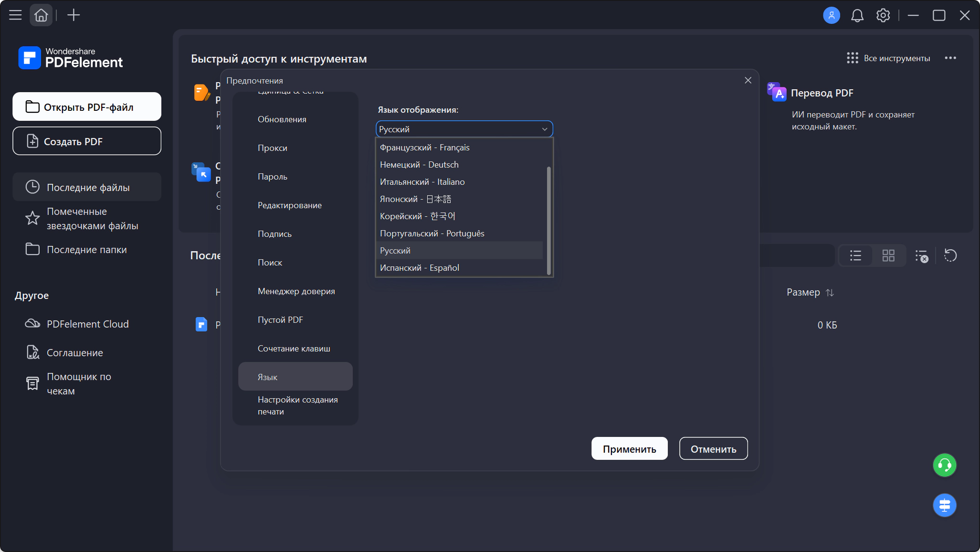This screenshot has width=980, height=552.
Task: Sort files by Размер column
Action: click(x=810, y=292)
